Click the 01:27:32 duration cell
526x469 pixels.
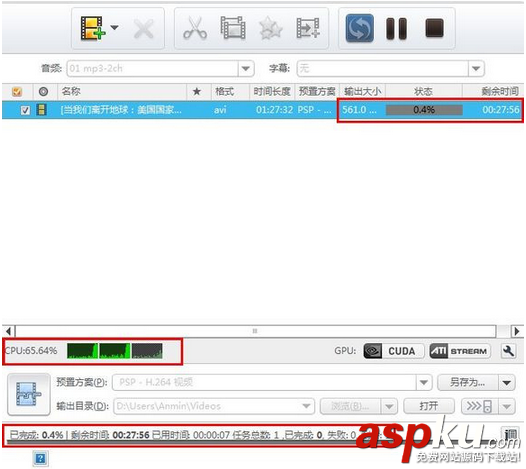(x=274, y=110)
